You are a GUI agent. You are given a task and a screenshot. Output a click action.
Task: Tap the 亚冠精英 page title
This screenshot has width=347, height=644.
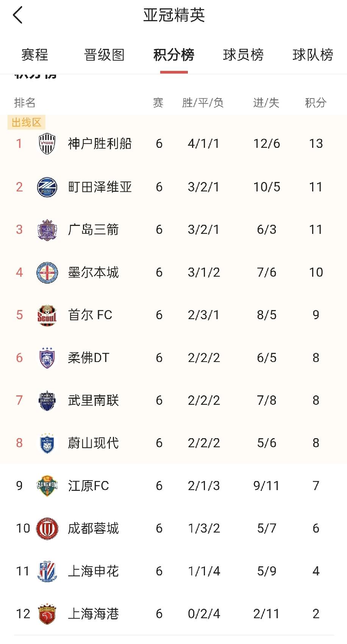point(174,15)
